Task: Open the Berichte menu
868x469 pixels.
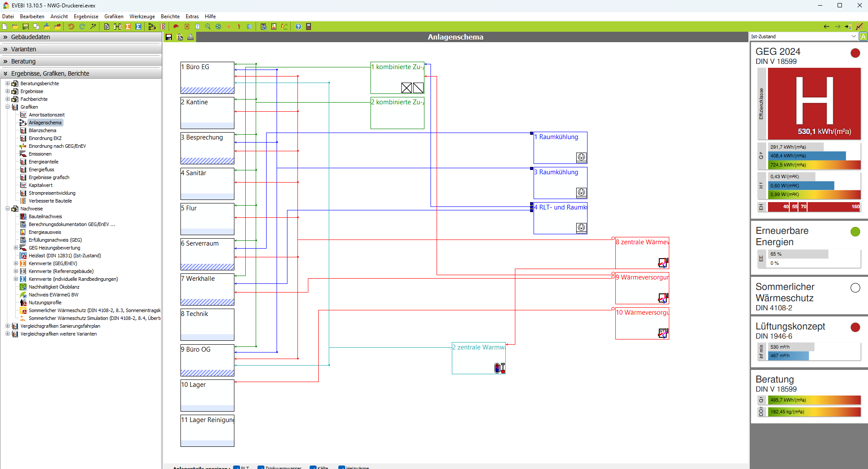Action: tap(170, 17)
